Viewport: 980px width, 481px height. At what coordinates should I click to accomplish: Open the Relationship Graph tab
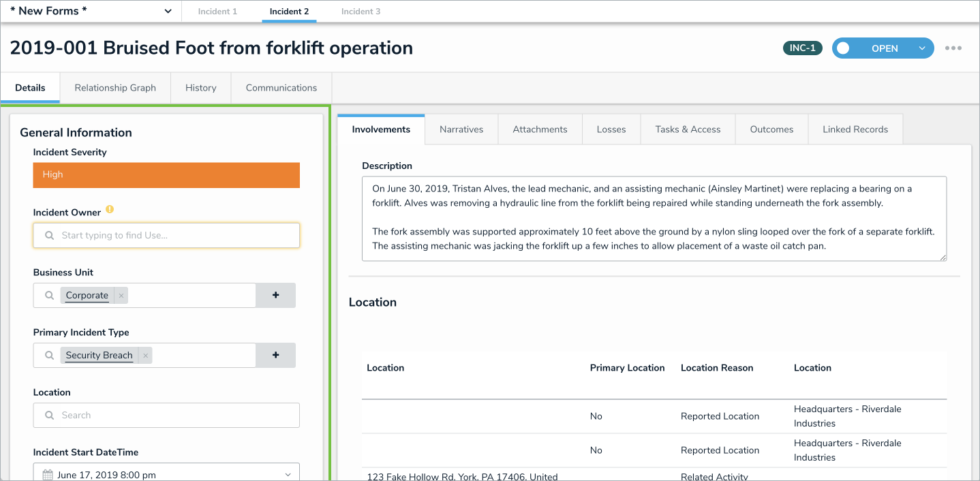pos(115,88)
